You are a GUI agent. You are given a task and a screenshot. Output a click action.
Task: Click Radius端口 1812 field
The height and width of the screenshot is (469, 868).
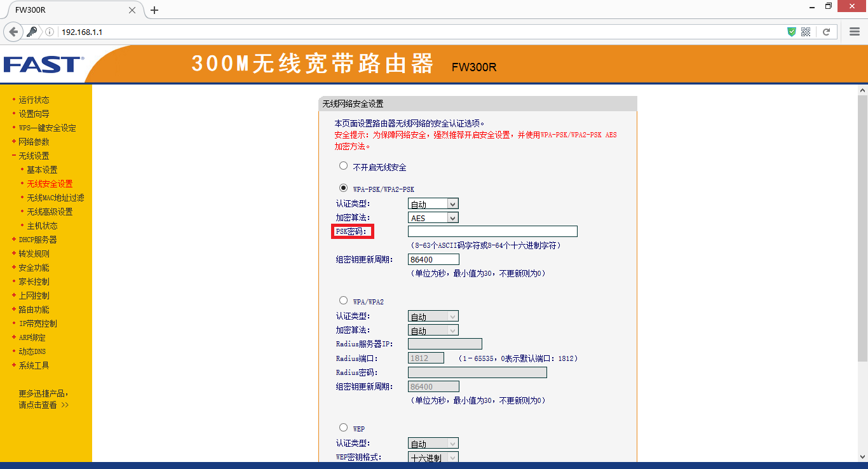[x=426, y=358]
